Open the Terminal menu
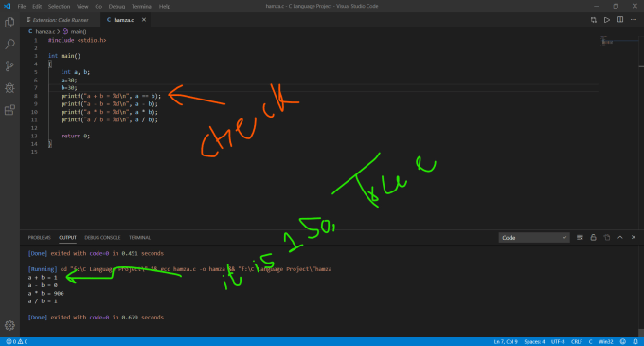Image resolution: width=644 pixels, height=346 pixels. 142,7
